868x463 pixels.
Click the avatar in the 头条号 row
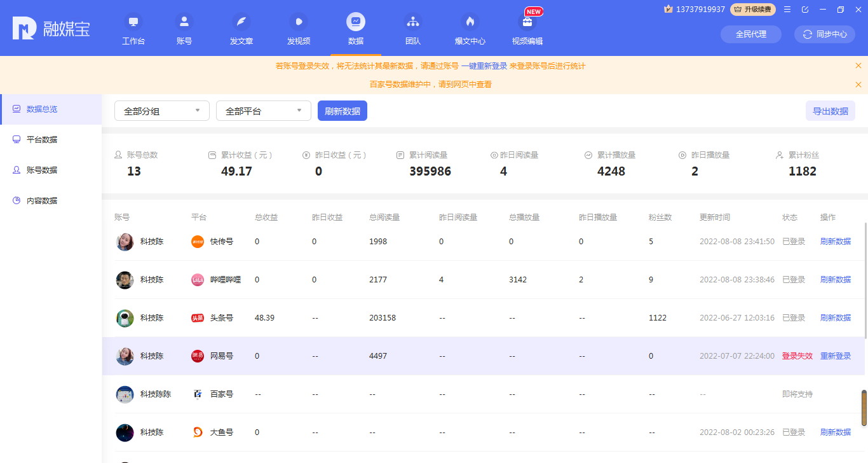125,318
